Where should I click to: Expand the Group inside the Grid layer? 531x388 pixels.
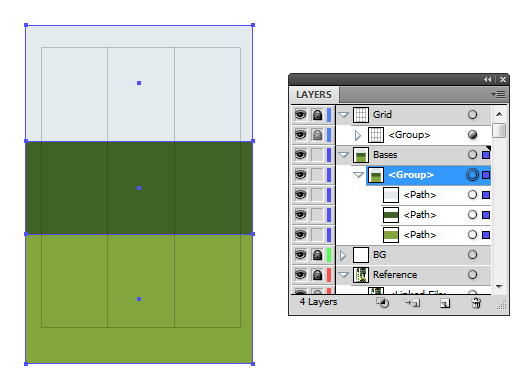point(358,135)
